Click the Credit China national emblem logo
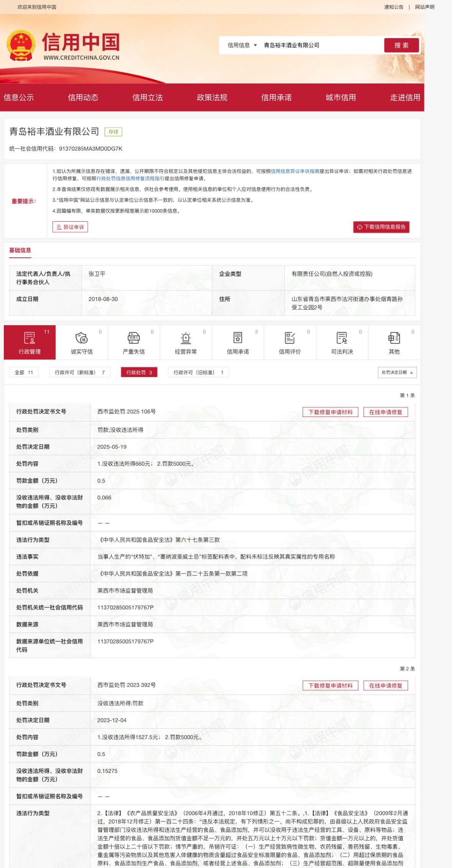 (x=21, y=45)
